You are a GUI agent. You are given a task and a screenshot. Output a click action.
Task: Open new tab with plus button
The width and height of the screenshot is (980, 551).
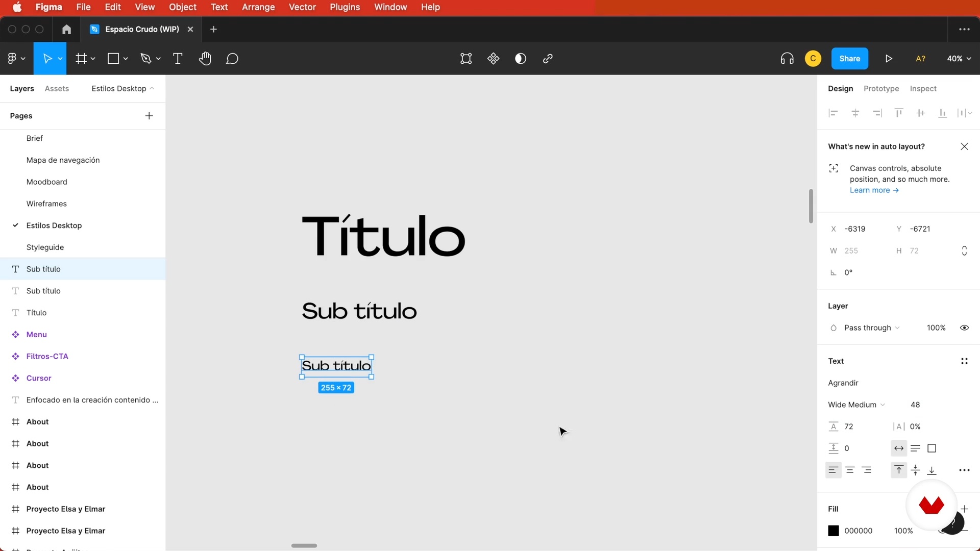coord(213,29)
